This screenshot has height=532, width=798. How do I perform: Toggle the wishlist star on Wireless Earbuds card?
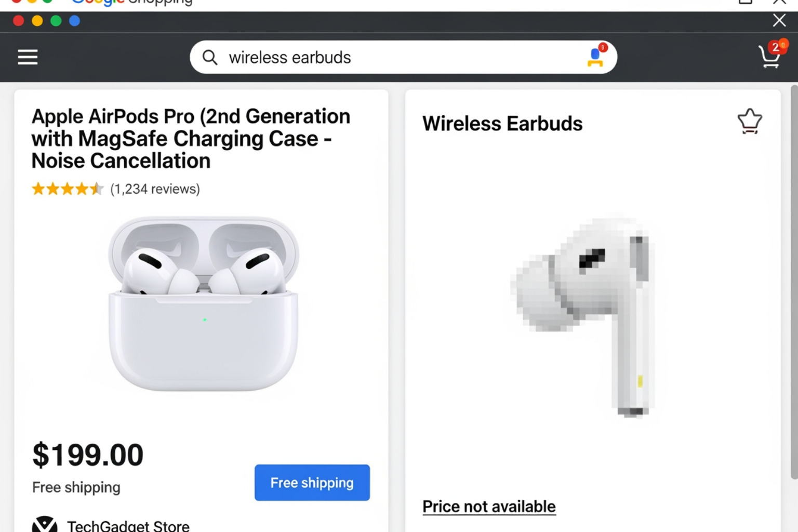(750, 121)
